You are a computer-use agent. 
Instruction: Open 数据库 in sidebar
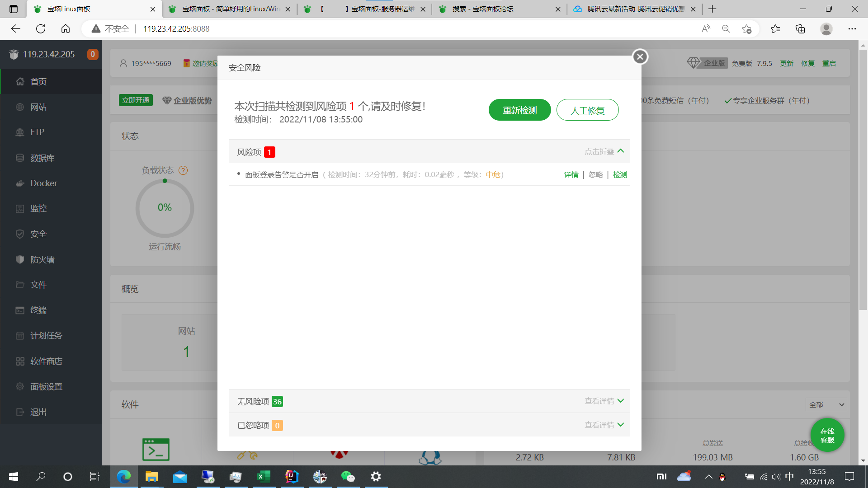(51, 158)
